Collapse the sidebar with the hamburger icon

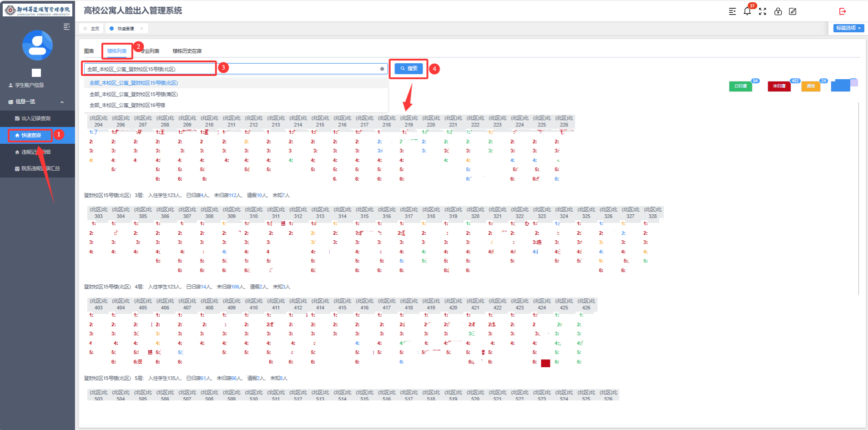[66, 27]
